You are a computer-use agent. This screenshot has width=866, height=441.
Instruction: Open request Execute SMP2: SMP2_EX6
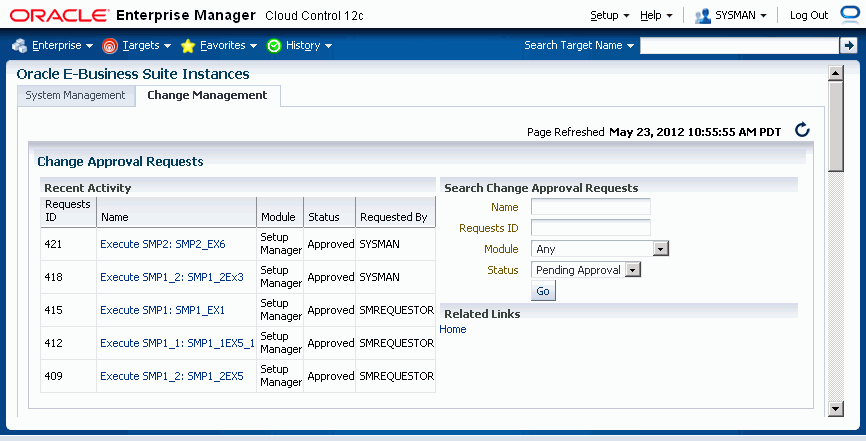(x=162, y=244)
